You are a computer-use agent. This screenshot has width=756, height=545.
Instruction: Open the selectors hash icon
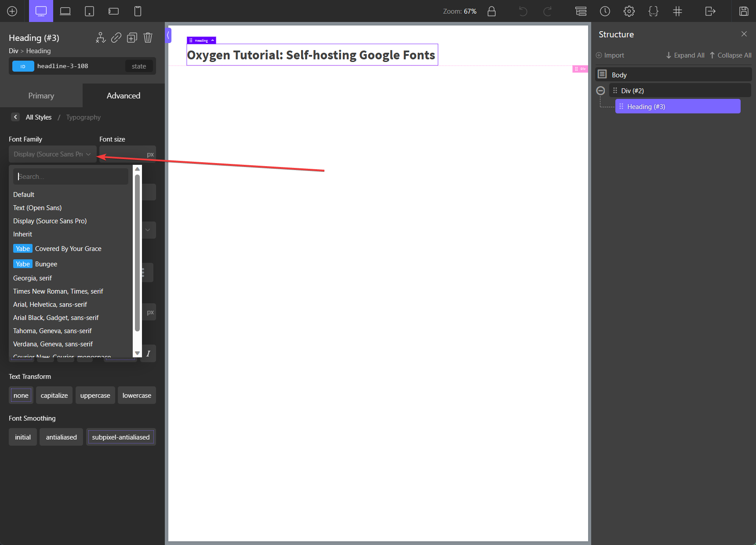678,11
